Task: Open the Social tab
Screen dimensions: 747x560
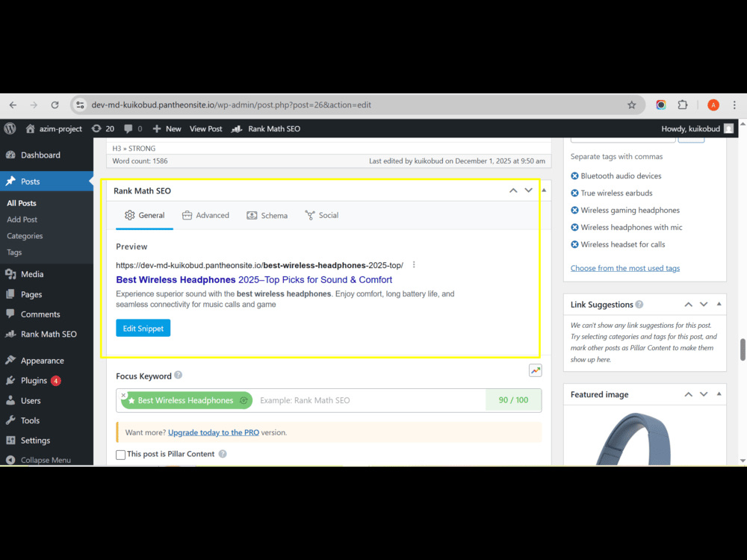Action: point(321,215)
